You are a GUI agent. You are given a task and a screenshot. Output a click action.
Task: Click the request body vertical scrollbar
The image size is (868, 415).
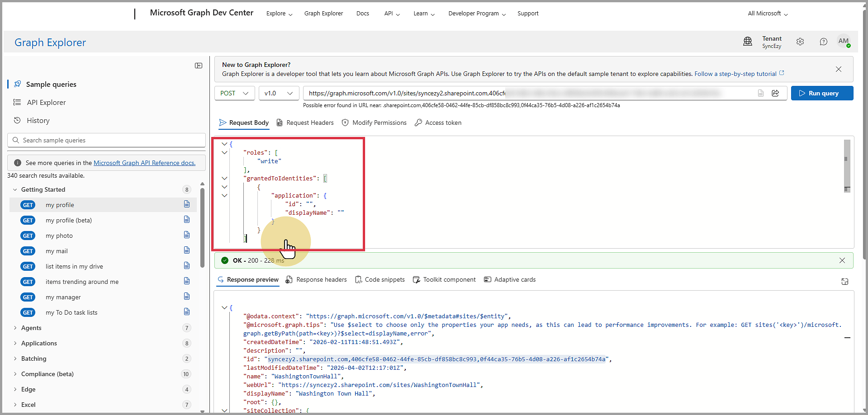(x=847, y=165)
